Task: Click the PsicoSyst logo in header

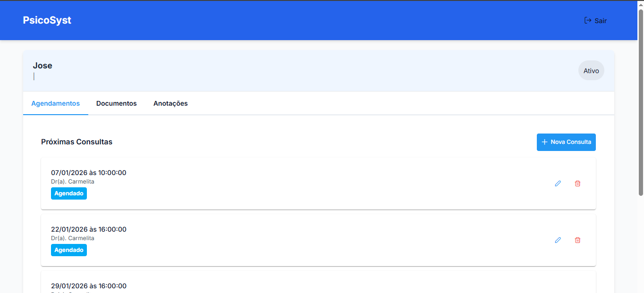Action: point(47,20)
